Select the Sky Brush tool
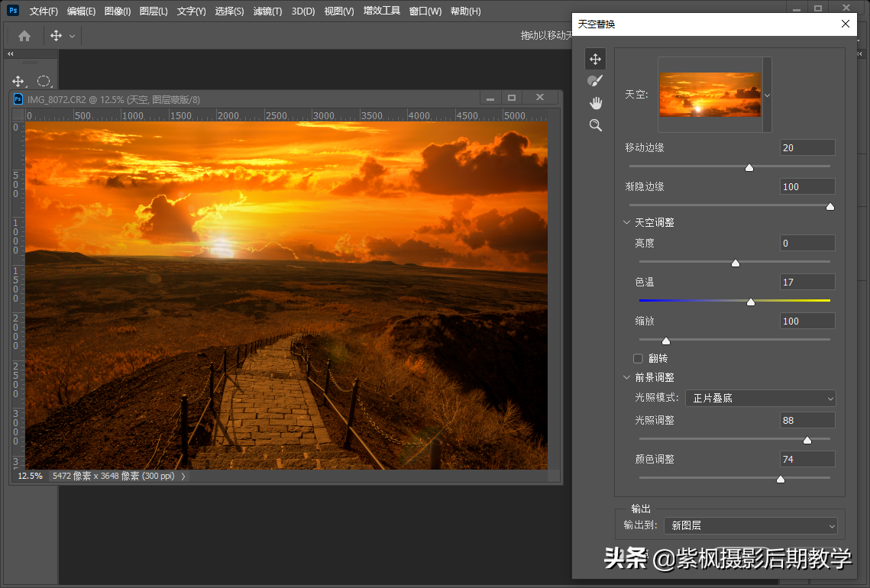 (595, 81)
